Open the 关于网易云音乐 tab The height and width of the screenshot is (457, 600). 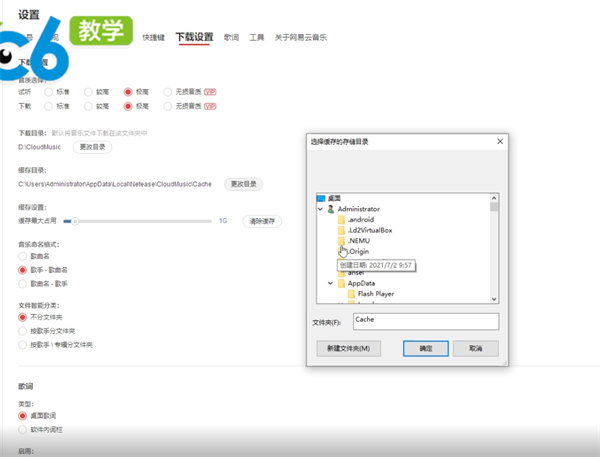[301, 38]
